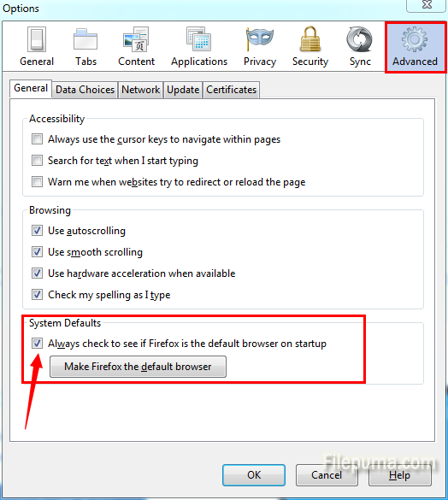The width and height of the screenshot is (448, 500).
Task: Open the Tabs options panel
Action: point(85,46)
